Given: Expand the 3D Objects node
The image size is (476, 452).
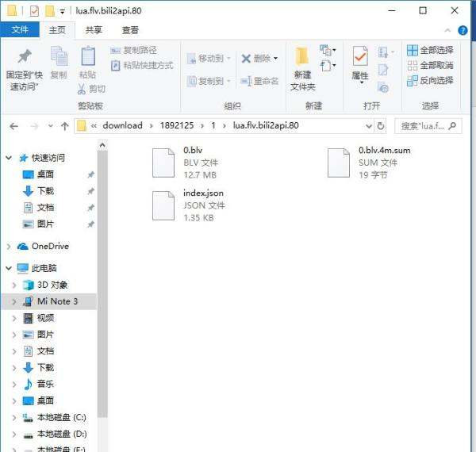Looking at the screenshot, I should point(14,285).
